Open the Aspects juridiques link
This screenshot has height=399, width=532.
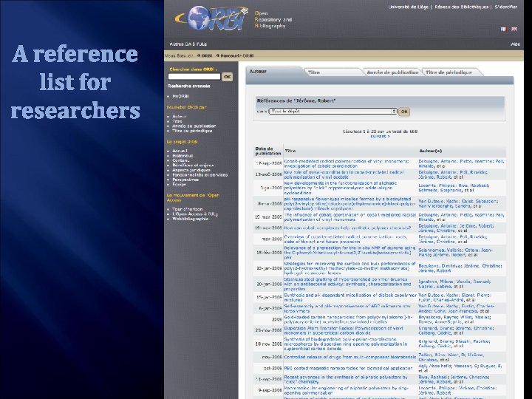[x=191, y=170]
